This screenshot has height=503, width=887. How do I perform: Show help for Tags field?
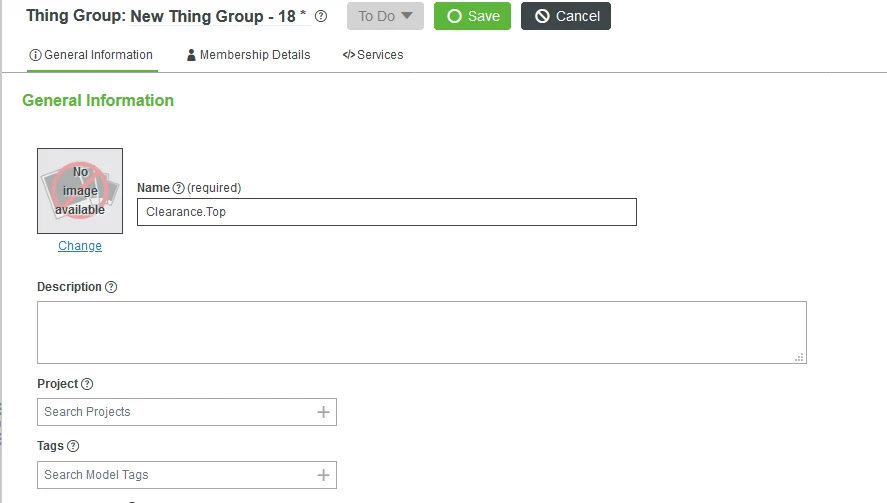tap(73, 446)
